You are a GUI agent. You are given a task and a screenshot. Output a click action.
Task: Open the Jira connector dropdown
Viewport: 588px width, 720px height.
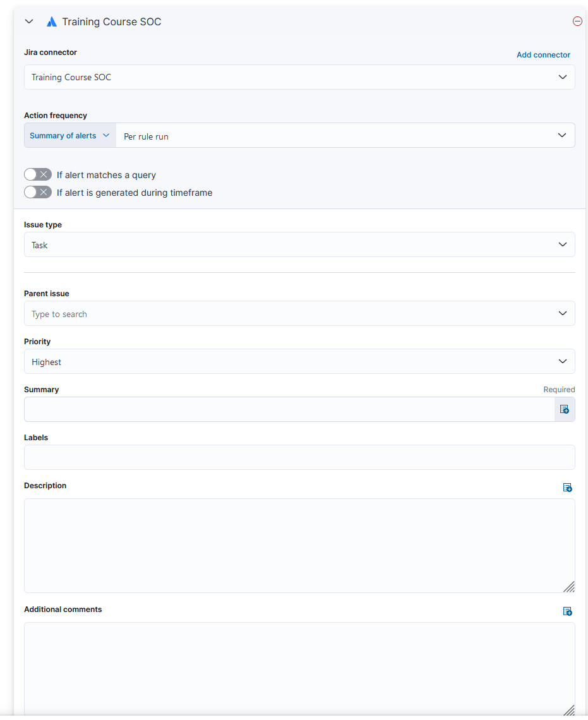click(299, 77)
